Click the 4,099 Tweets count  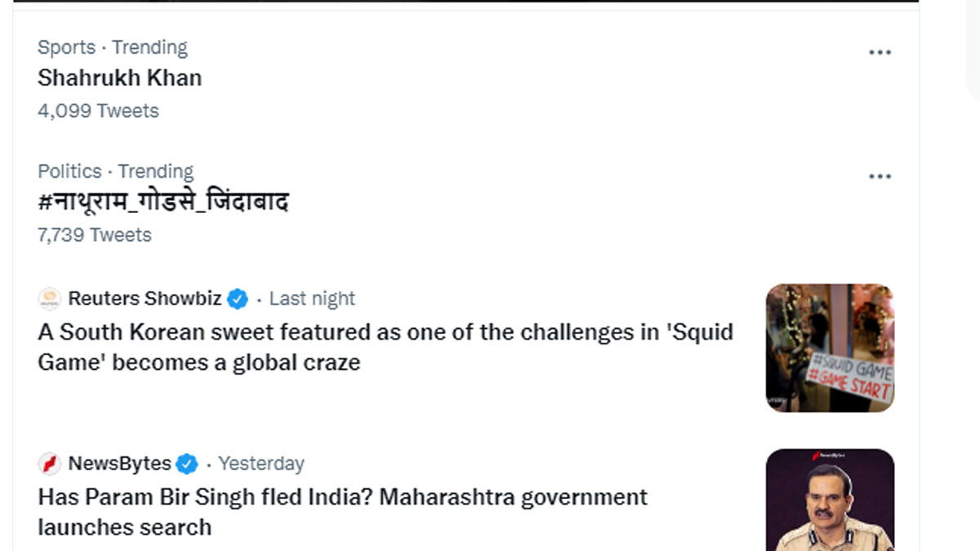coord(98,111)
